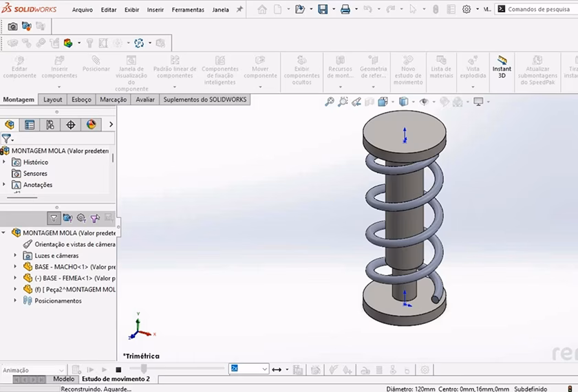Open the DisplayManager color sphere tab
Viewport: 578px width, 392px height.
[91, 124]
